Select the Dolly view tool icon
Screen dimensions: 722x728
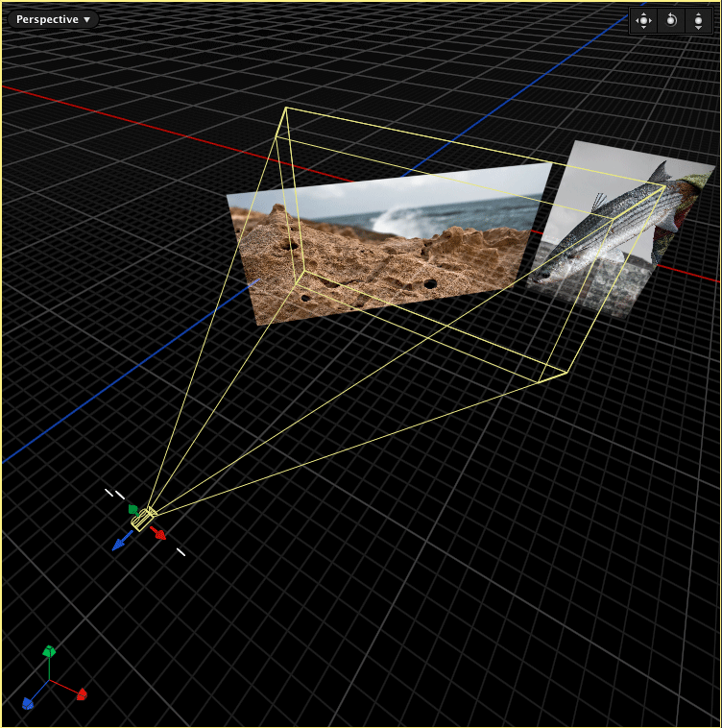coord(698,20)
